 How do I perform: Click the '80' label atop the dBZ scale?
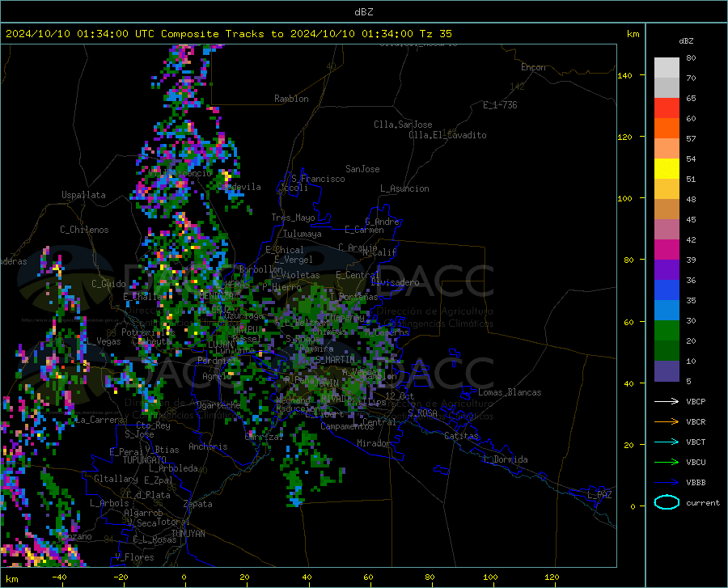[x=691, y=57]
